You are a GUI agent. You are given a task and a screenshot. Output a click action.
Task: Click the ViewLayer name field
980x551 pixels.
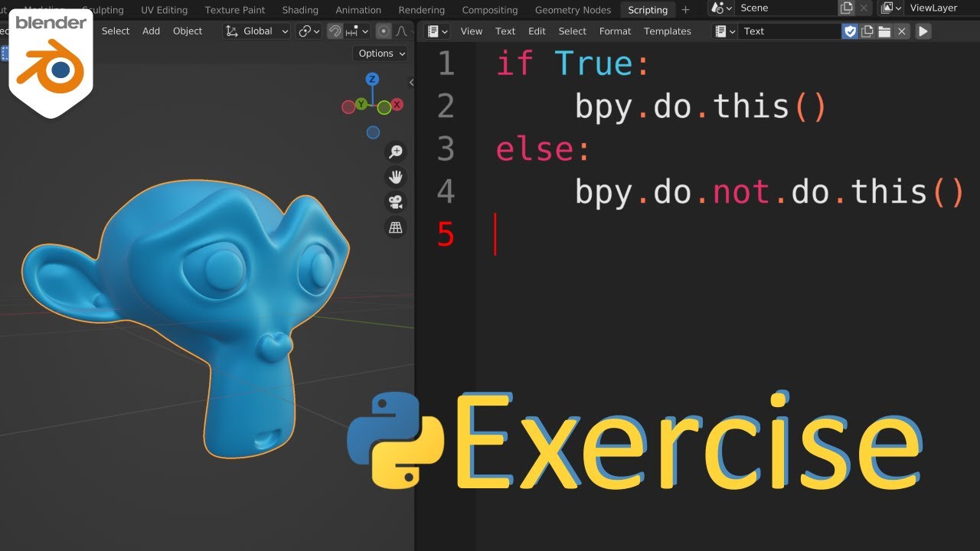coord(942,8)
